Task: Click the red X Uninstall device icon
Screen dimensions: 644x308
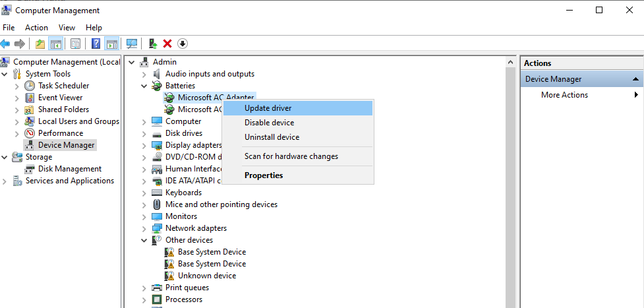Action: click(167, 44)
